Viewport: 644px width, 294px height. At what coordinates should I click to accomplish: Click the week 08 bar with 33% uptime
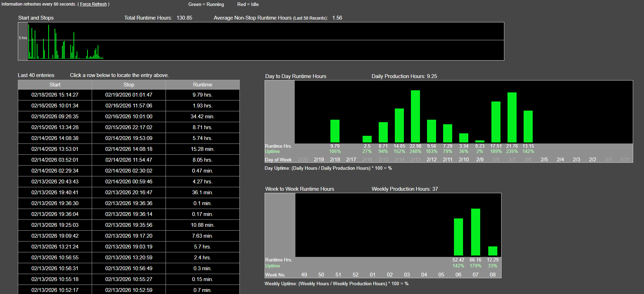pyautogui.click(x=492, y=251)
